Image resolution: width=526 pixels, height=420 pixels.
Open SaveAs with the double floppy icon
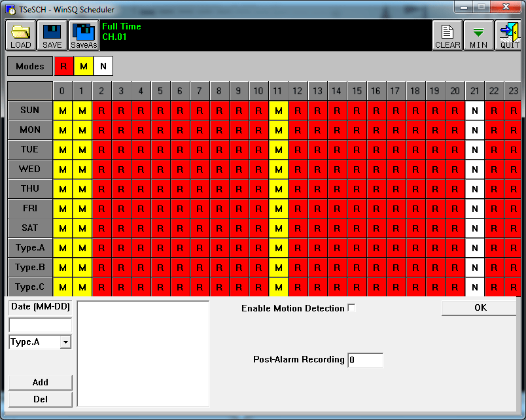pos(84,35)
